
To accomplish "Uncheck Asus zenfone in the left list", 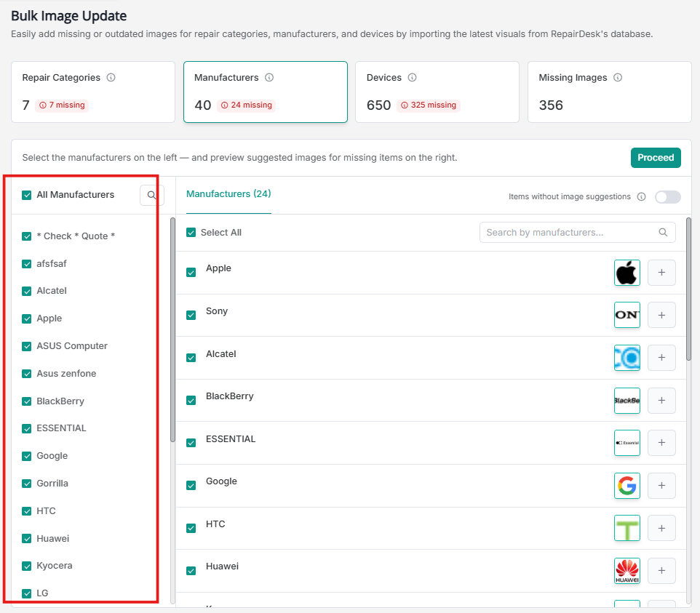I will [x=27, y=374].
